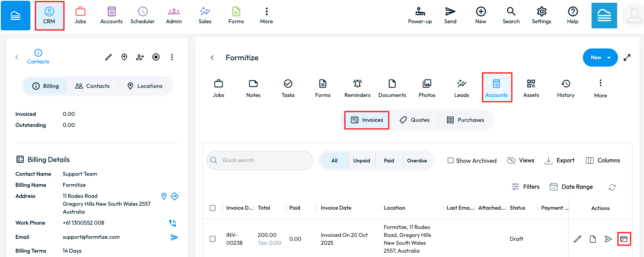The width and height of the screenshot is (644, 257).
Task: Open the Assets section
Action: (531, 88)
